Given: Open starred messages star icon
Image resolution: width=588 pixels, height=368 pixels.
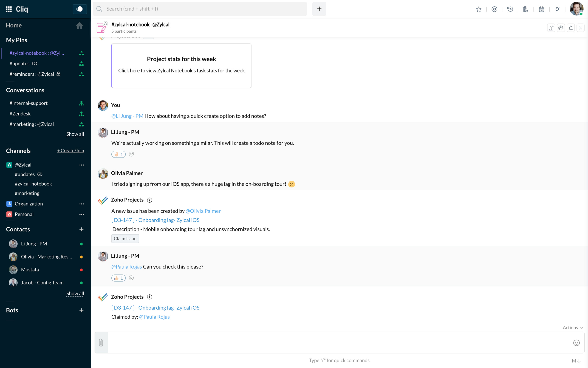Looking at the screenshot, I should click(478, 9).
